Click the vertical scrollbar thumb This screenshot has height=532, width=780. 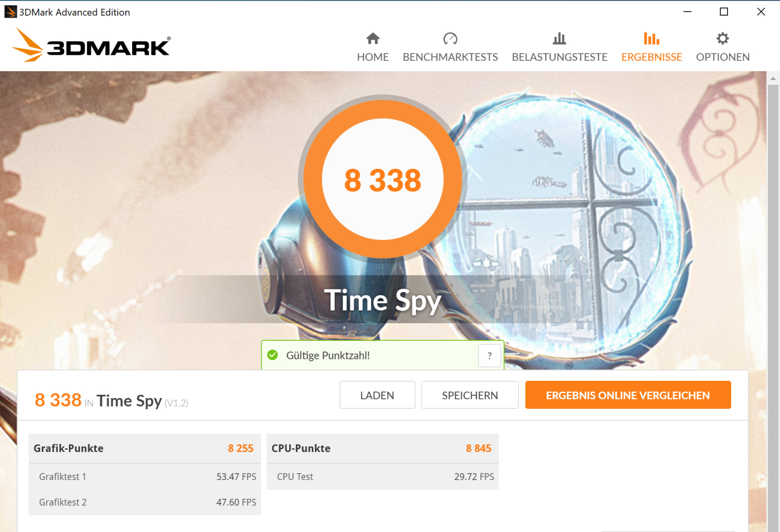773,307
